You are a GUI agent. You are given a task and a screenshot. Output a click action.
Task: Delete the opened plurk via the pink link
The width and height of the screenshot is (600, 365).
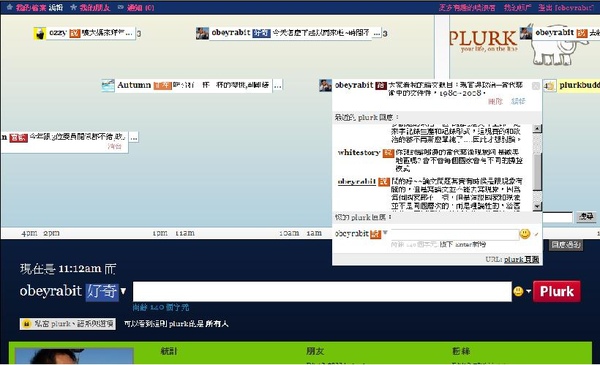click(495, 101)
